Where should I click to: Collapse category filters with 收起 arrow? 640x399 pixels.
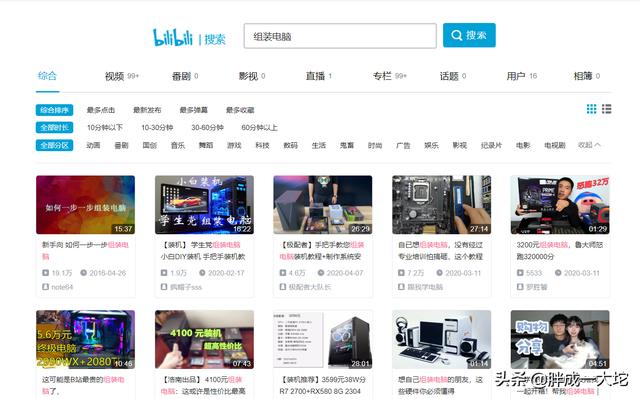(x=589, y=145)
